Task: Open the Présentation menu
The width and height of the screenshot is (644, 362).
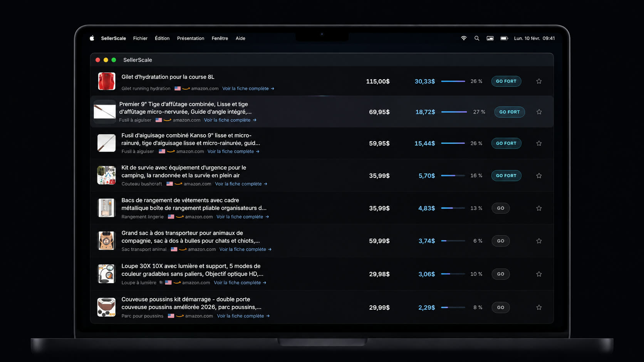Action: [191, 38]
